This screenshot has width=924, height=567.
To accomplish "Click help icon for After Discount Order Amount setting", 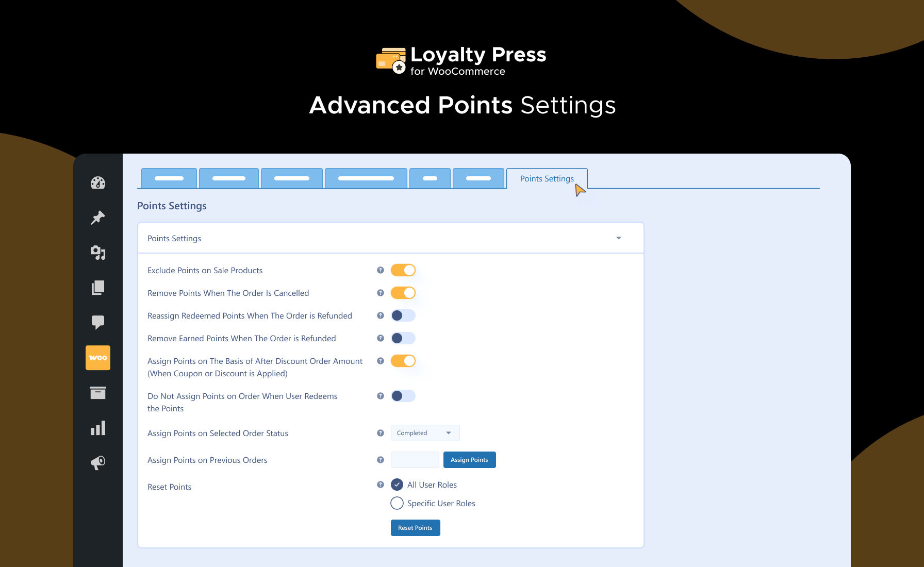I will coord(381,361).
